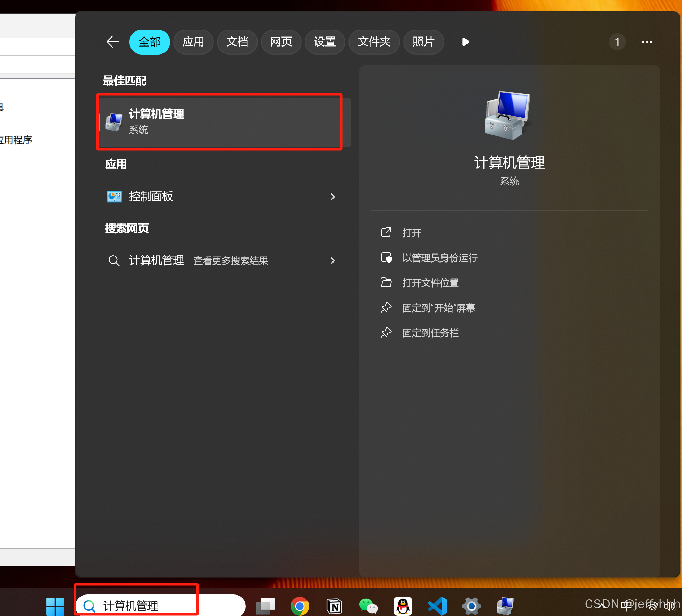
Task: Open Visual Studio Code from taskbar
Action: coord(437,606)
